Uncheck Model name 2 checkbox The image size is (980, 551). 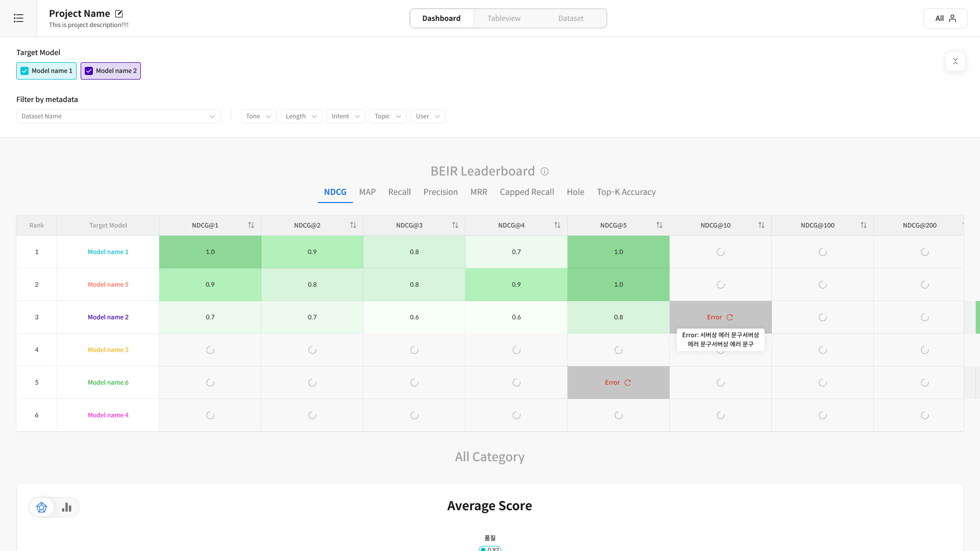point(89,71)
